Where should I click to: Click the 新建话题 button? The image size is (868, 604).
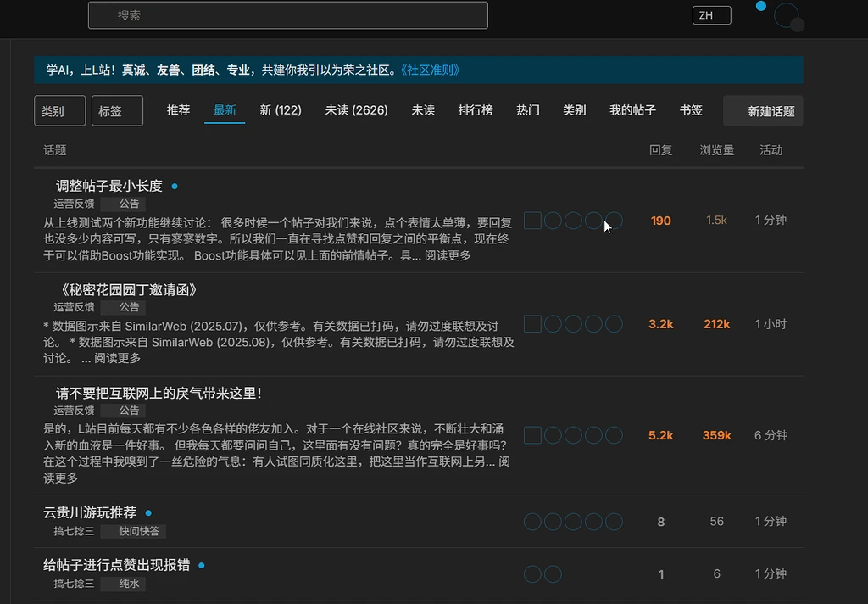tap(763, 111)
